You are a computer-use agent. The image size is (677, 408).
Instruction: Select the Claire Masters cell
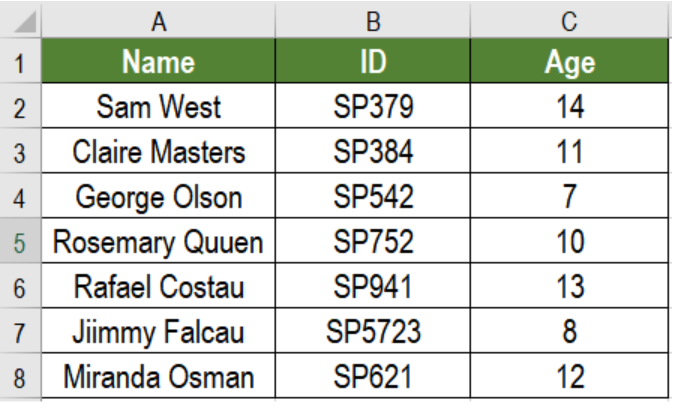158,151
